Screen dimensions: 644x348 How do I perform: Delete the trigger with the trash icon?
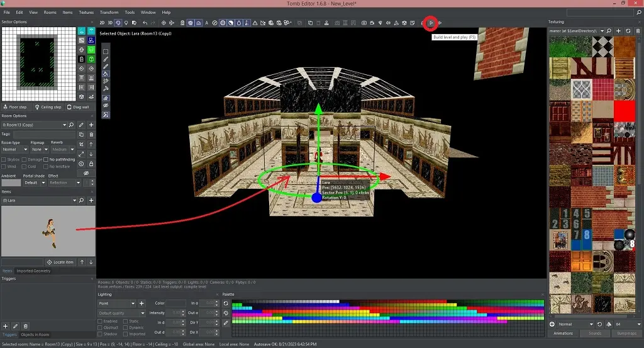coord(26,326)
